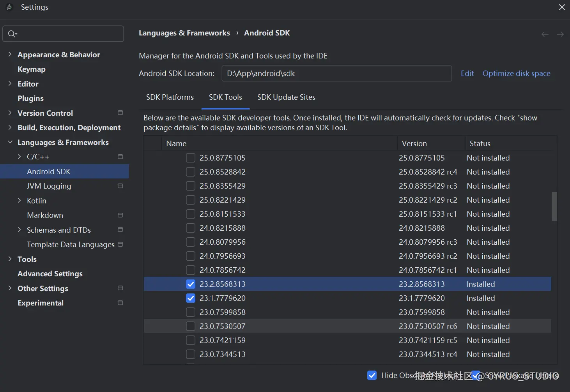
Task: Click the Edit link for SDK location
Action: [467, 73]
